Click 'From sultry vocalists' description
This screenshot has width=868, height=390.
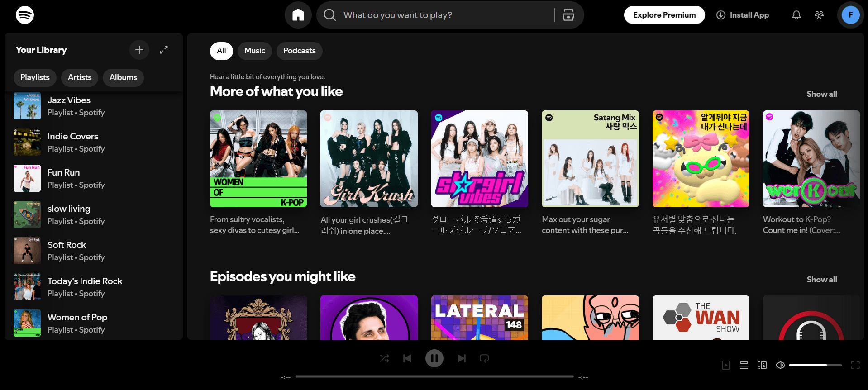(x=255, y=225)
